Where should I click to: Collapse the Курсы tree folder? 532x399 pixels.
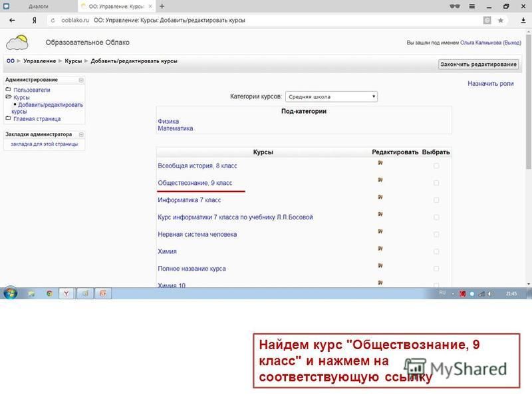(9, 97)
